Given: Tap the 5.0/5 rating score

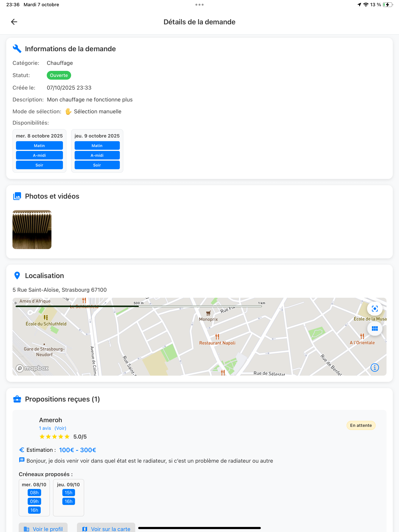Looking at the screenshot, I should (80, 437).
